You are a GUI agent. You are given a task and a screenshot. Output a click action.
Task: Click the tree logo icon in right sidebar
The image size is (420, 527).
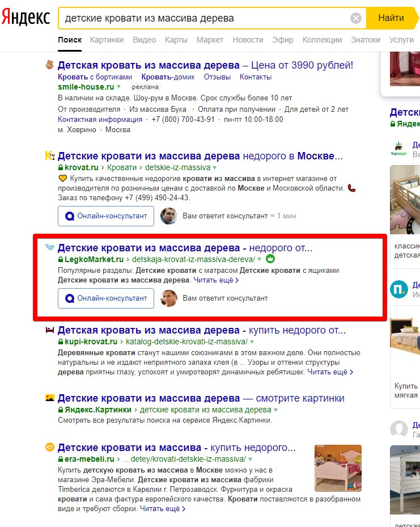pos(398,149)
